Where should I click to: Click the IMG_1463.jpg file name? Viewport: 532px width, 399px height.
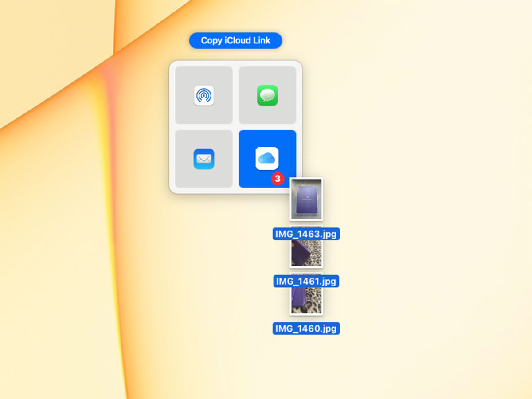(306, 234)
